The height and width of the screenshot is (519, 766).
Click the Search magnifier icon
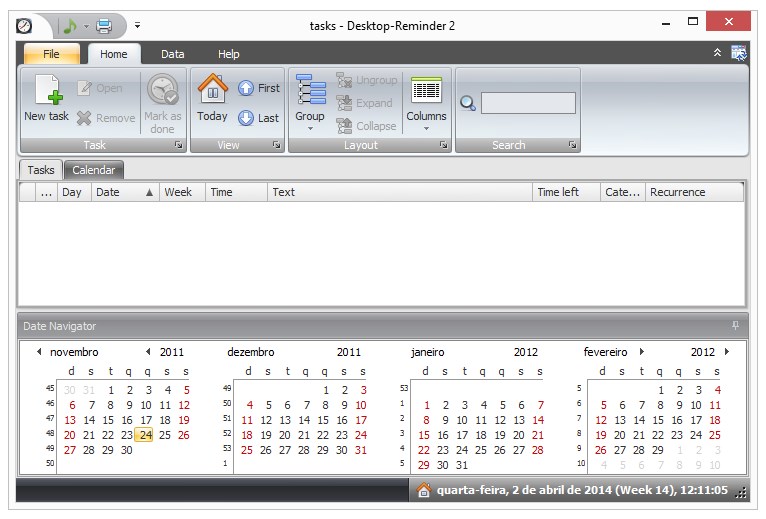[468, 103]
